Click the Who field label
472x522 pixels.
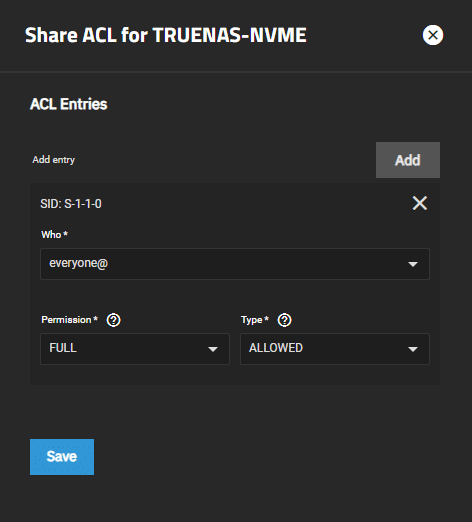pos(54,235)
